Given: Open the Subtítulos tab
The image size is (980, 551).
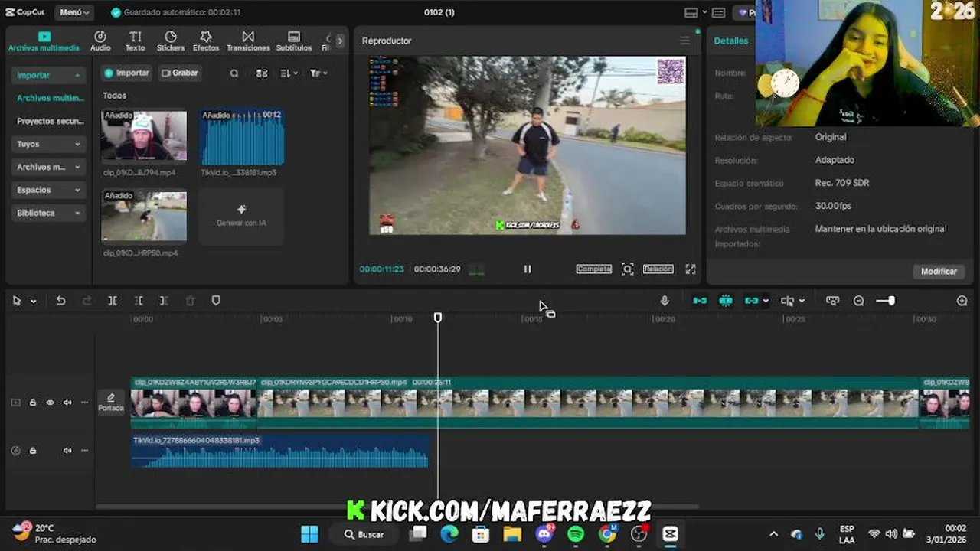Looking at the screenshot, I should pos(294,41).
